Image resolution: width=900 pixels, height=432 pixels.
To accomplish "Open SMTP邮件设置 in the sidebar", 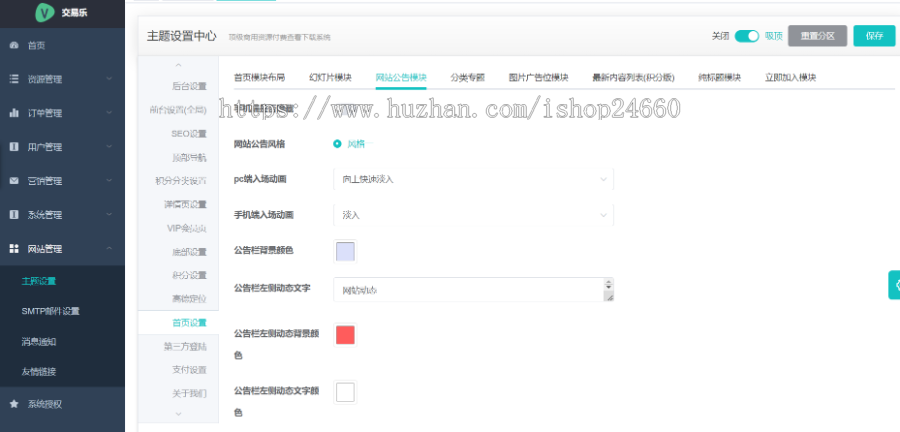I will pyautogui.click(x=50, y=311).
